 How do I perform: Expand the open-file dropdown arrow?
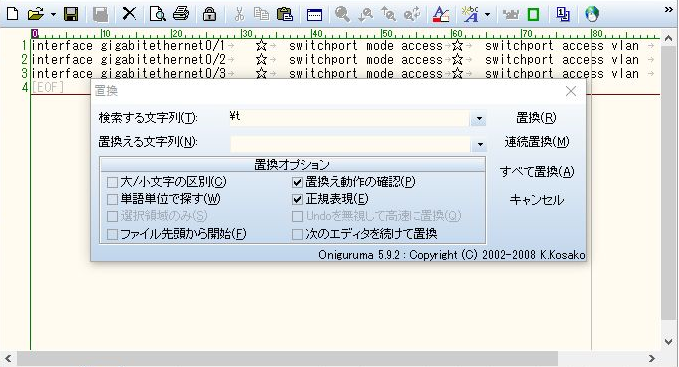53,14
